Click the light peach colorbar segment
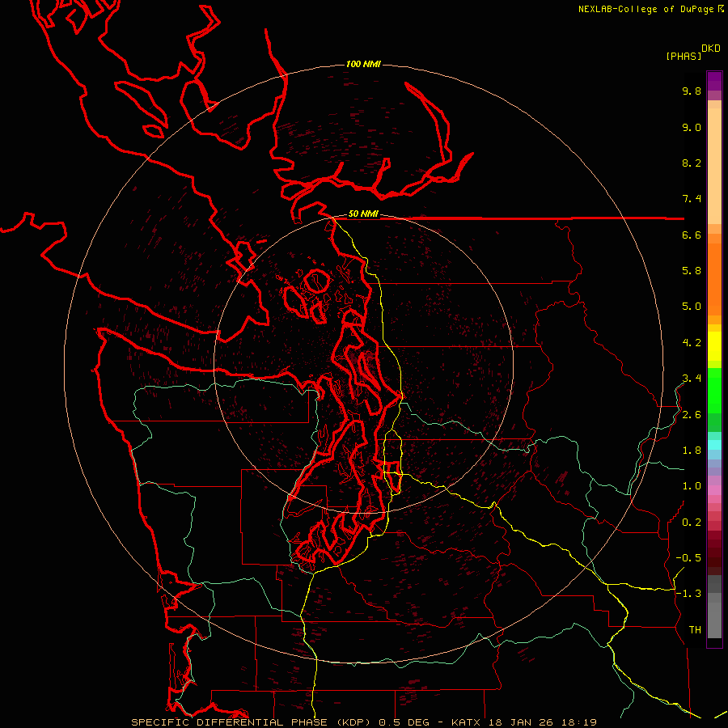Viewport: 728px width, 728px height. [x=714, y=166]
